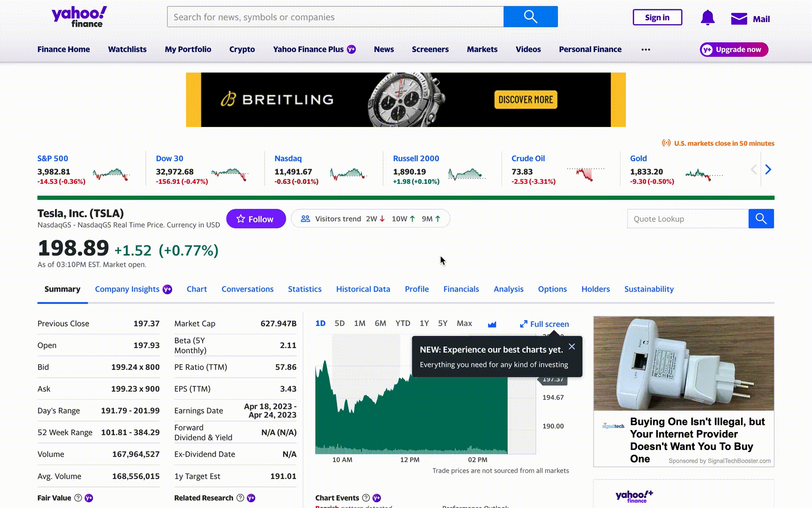Click the next arrow in market ticker carousel
The height and width of the screenshot is (508, 812).
tap(768, 169)
